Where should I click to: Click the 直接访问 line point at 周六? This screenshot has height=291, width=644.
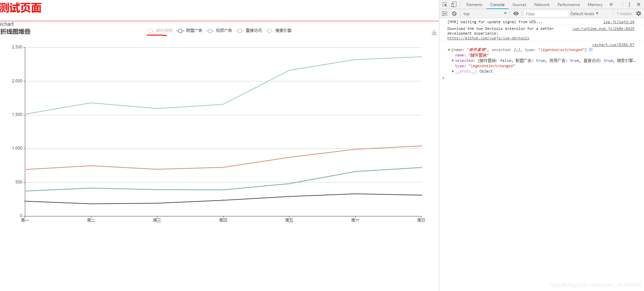pos(355,149)
